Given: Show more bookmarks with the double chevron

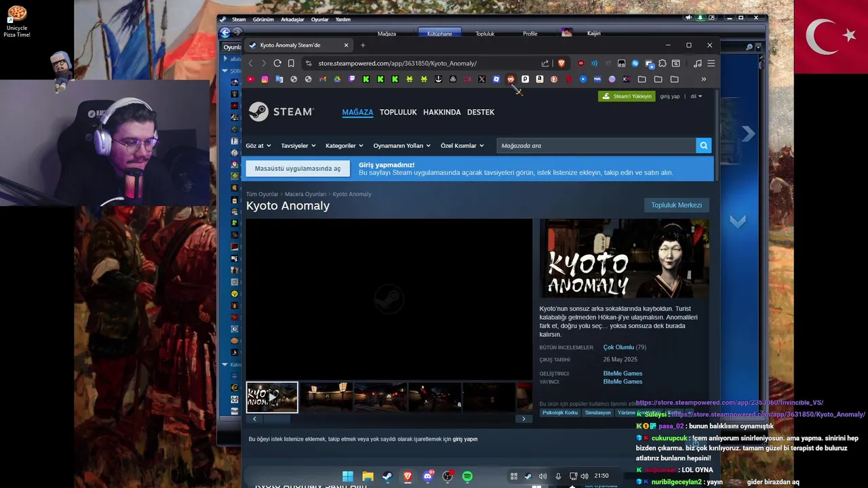Looking at the screenshot, I should 703,79.
